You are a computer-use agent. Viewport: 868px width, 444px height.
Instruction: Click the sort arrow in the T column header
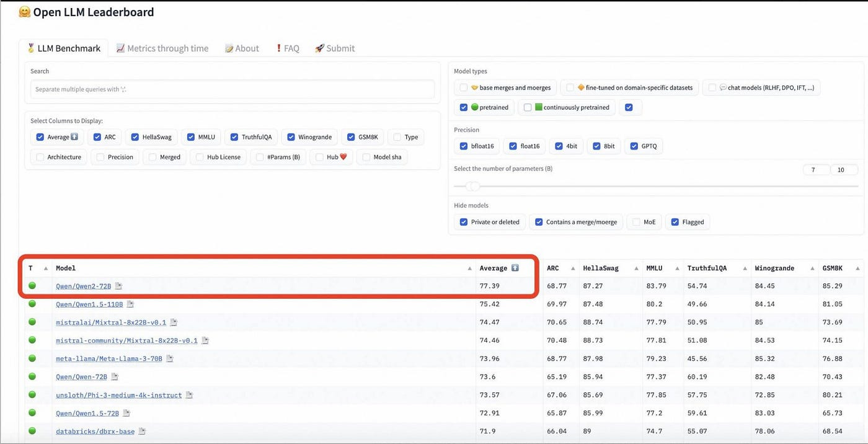(46, 269)
